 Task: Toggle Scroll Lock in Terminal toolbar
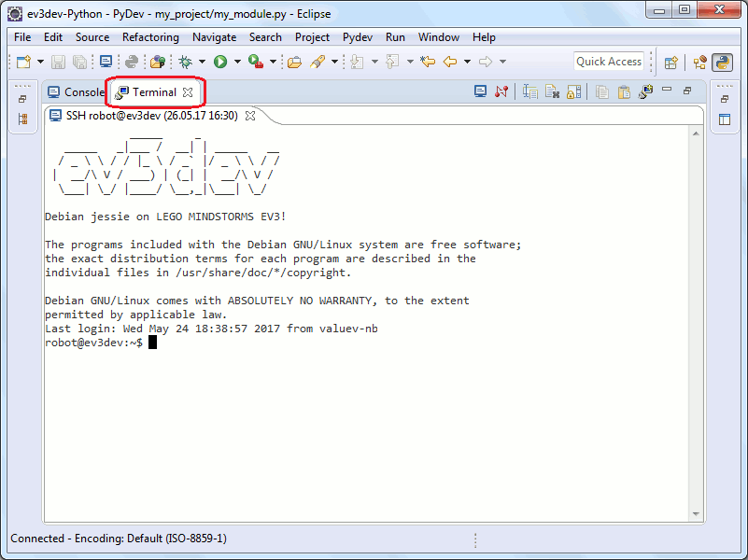tap(574, 91)
